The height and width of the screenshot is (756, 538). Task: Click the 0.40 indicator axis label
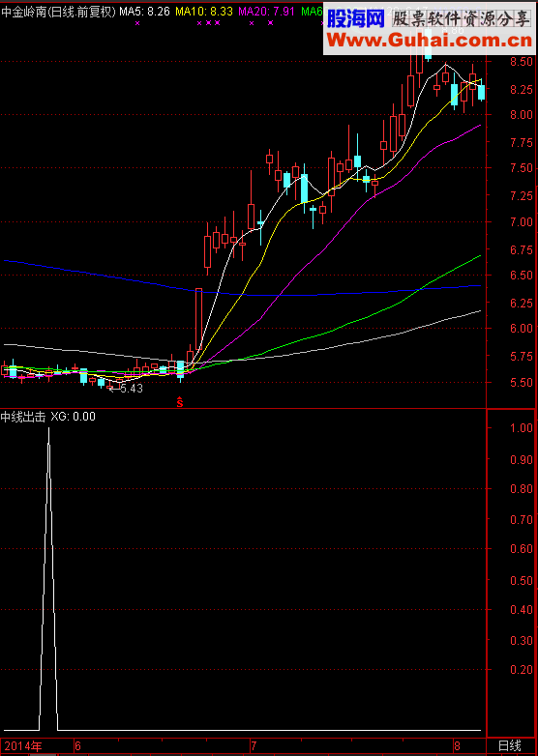523,610
